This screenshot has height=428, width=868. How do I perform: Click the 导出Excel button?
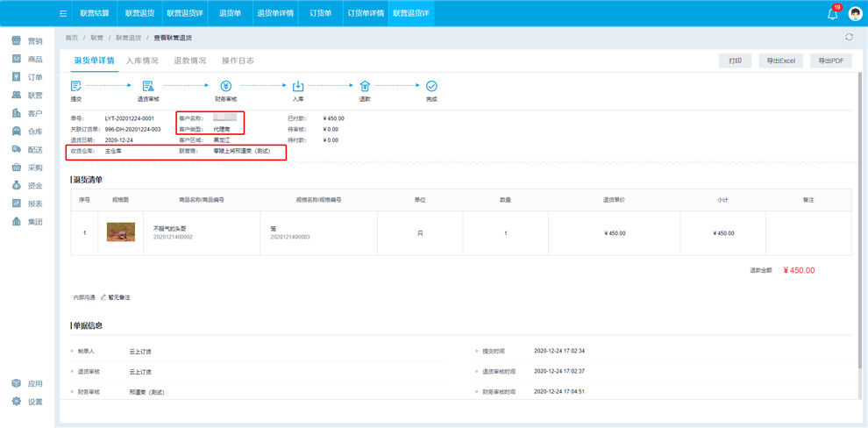pyautogui.click(x=779, y=61)
